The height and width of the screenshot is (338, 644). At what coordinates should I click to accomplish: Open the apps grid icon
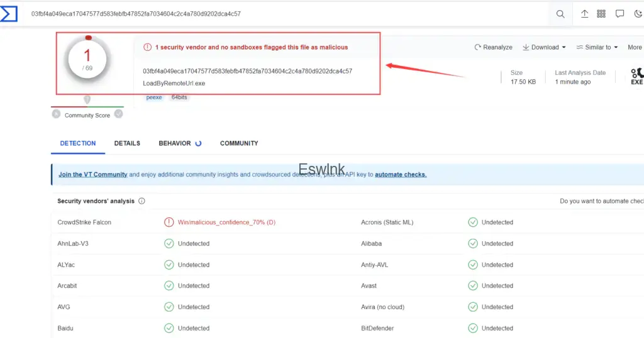pyautogui.click(x=601, y=14)
